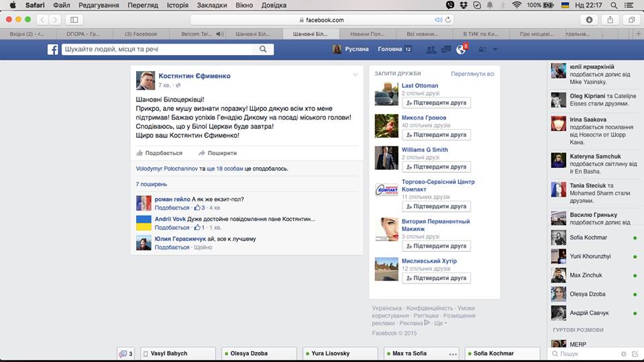Viewport: 644px width, 362px height.
Task: Open the Apple menu
Action: coord(13,5)
